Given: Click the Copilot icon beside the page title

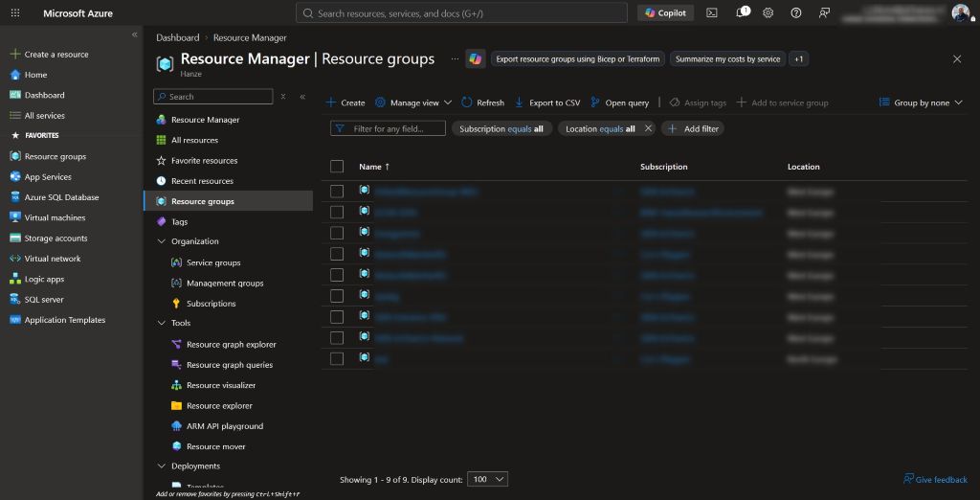Looking at the screenshot, I should click(476, 58).
